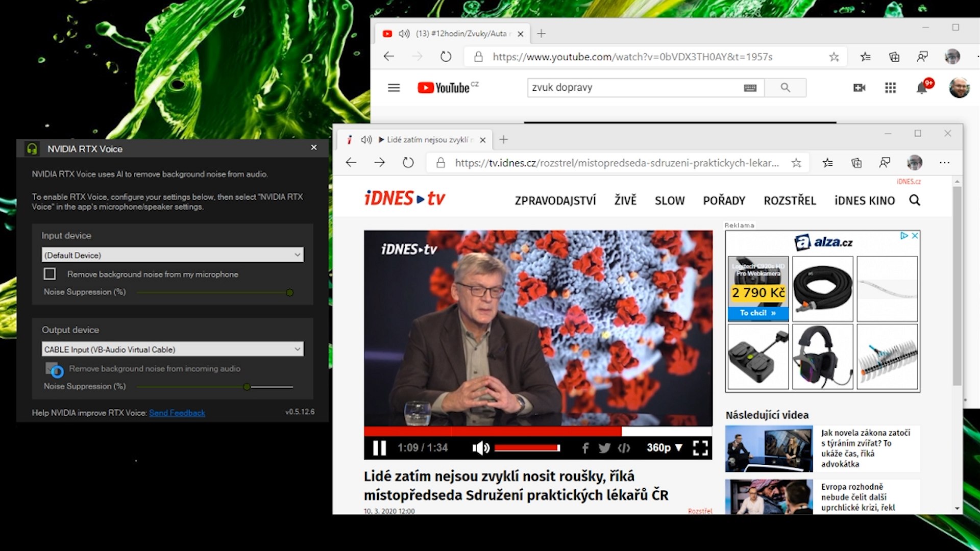Expand the Input device dropdown
Screen dimensions: 980x551
[172, 255]
